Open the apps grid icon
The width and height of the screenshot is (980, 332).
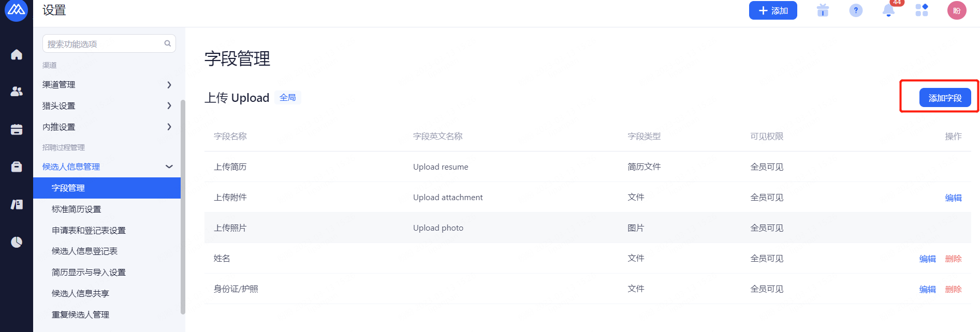point(922,10)
